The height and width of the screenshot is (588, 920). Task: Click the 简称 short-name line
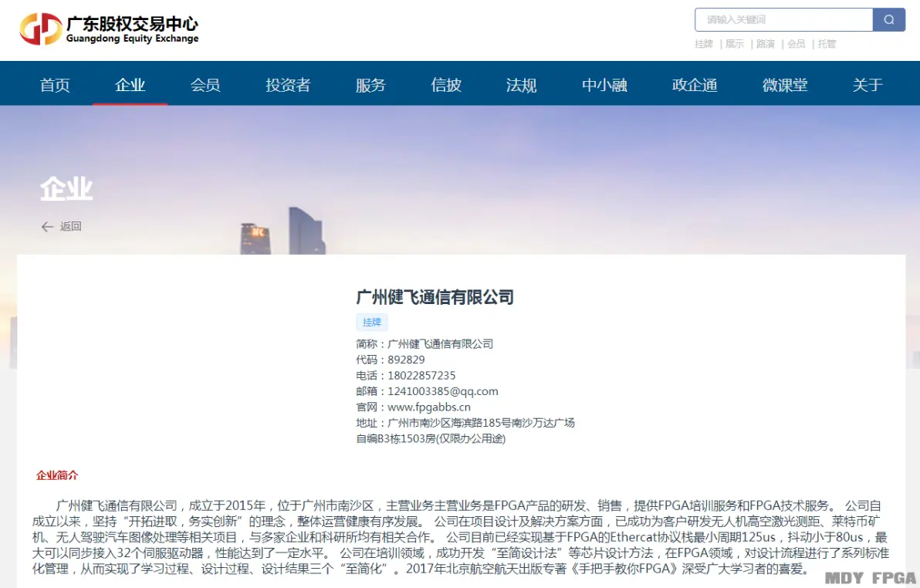tap(424, 344)
